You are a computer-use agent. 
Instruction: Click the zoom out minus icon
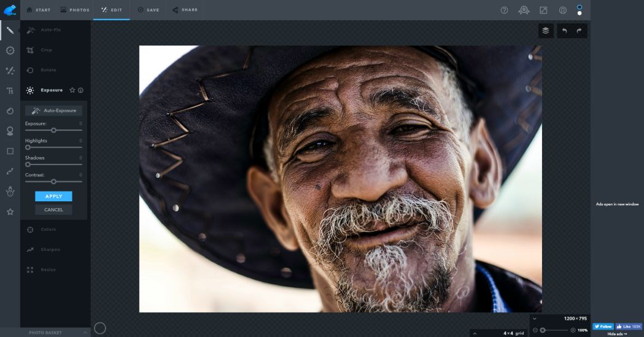[x=535, y=330]
